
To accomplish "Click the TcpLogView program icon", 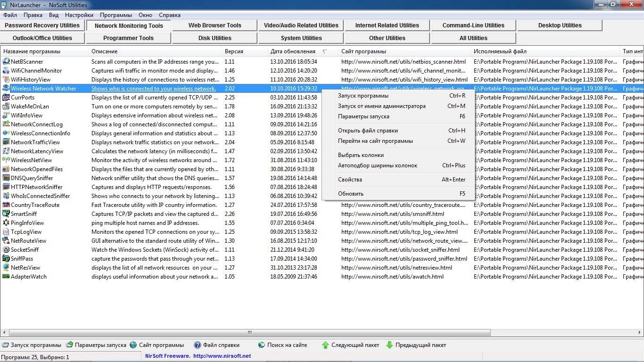I will coord(6,231).
